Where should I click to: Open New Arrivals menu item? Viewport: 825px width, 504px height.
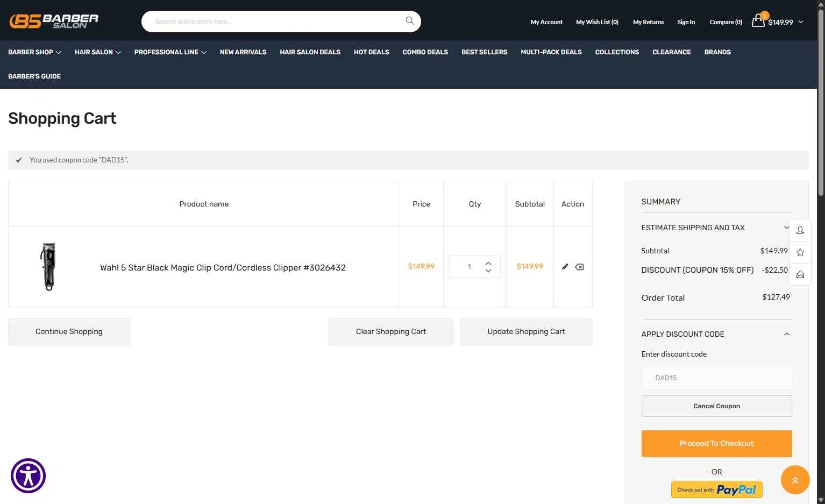point(243,52)
